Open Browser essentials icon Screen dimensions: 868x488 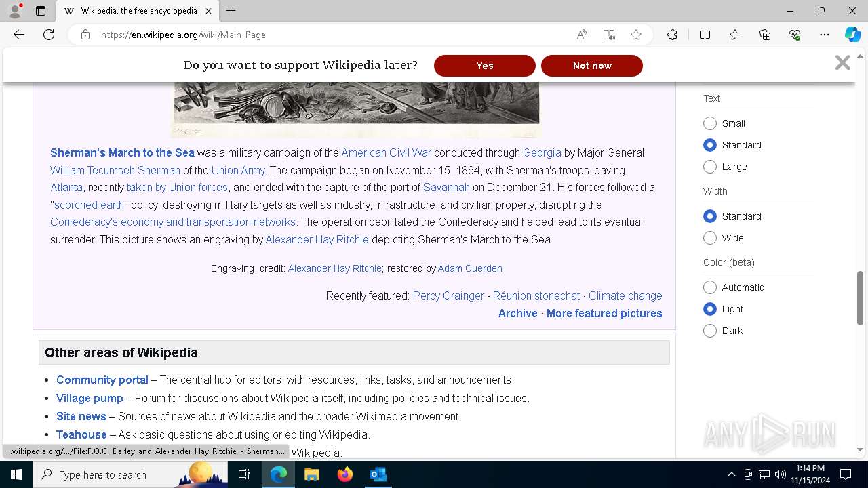click(795, 35)
